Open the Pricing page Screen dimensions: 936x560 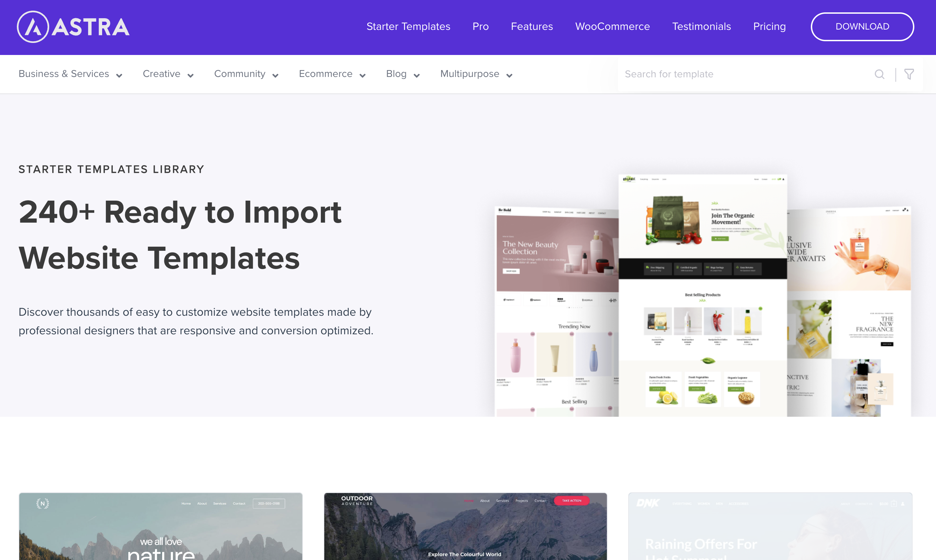pyautogui.click(x=770, y=26)
